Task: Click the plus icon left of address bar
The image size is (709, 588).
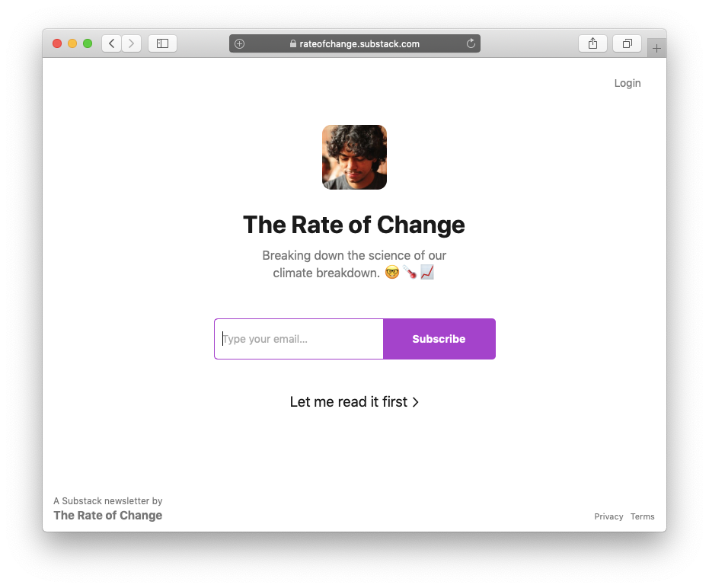Action: (239, 43)
